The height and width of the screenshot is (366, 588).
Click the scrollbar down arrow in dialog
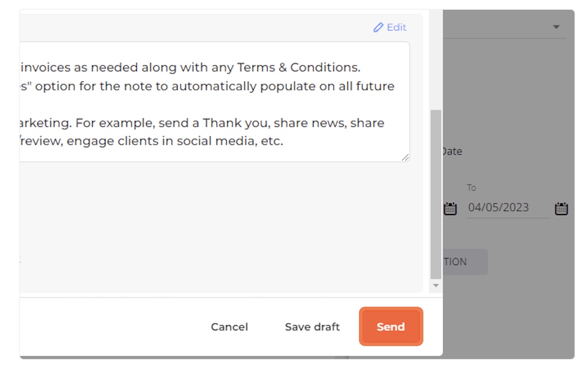(x=435, y=286)
